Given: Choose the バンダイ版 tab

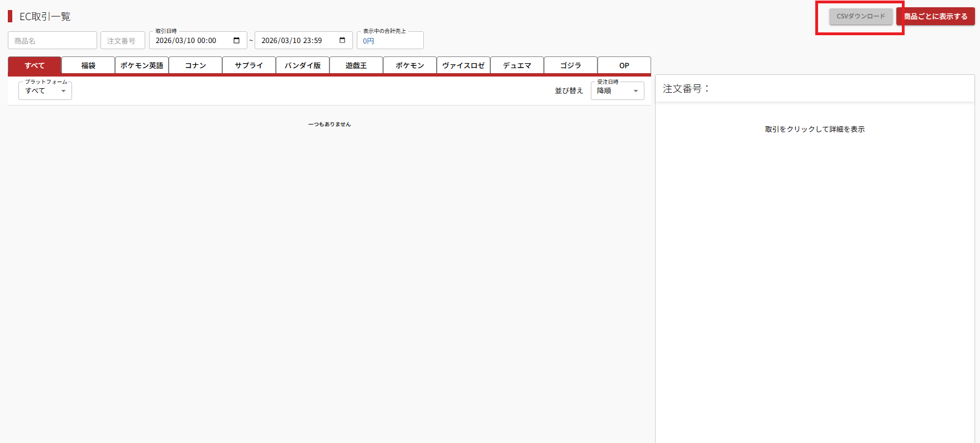Looking at the screenshot, I should [303, 65].
